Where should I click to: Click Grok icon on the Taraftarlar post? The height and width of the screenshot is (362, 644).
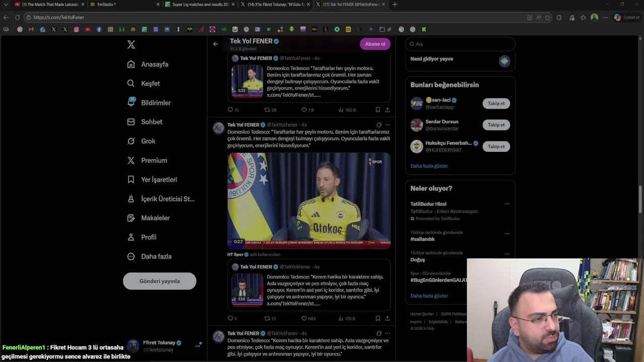(379, 125)
